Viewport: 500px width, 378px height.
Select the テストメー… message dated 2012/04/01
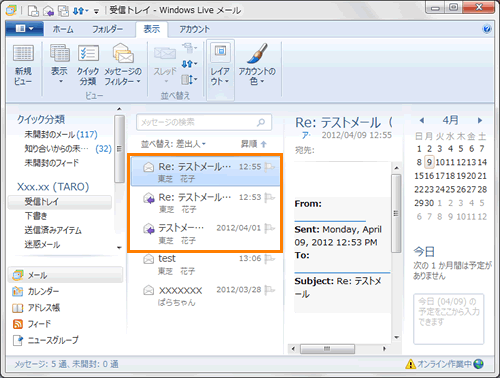tap(205, 233)
